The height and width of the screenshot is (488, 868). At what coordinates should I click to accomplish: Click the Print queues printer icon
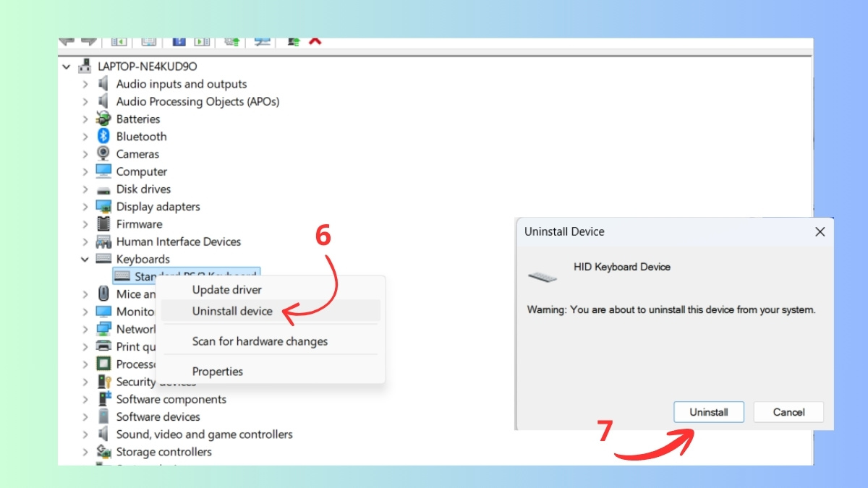(103, 346)
